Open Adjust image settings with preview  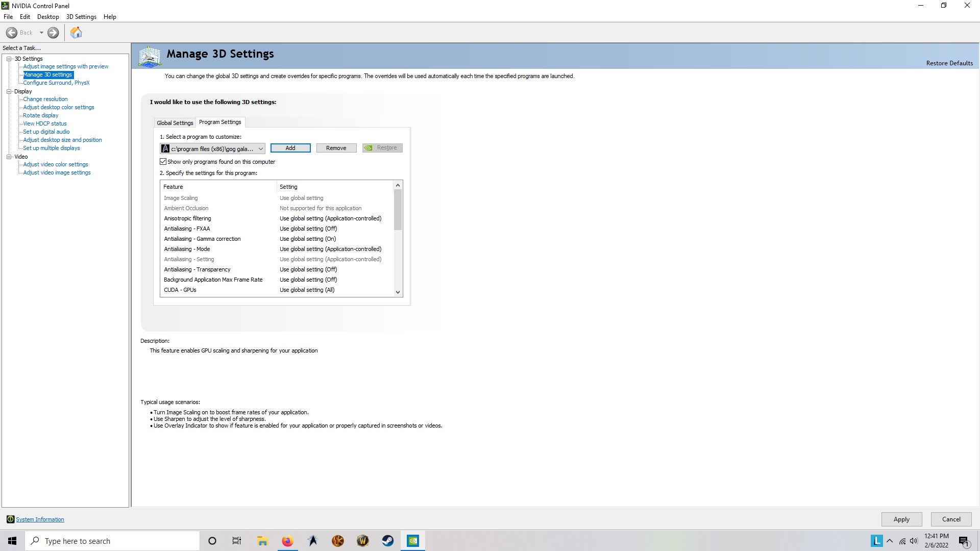(x=66, y=66)
